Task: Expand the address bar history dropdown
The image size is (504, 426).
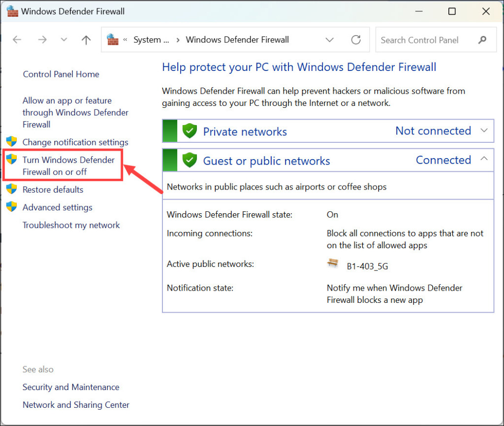Action: click(330, 40)
